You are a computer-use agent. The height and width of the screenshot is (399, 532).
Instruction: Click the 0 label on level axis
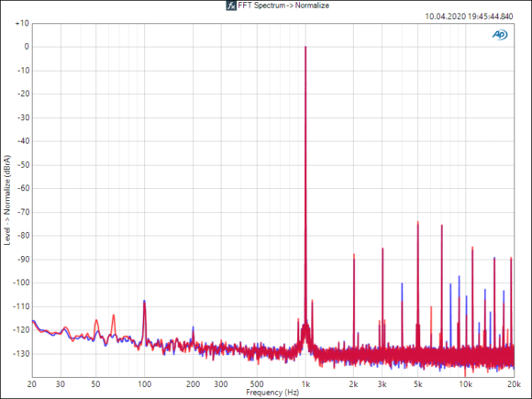click(x=27, y=47)
